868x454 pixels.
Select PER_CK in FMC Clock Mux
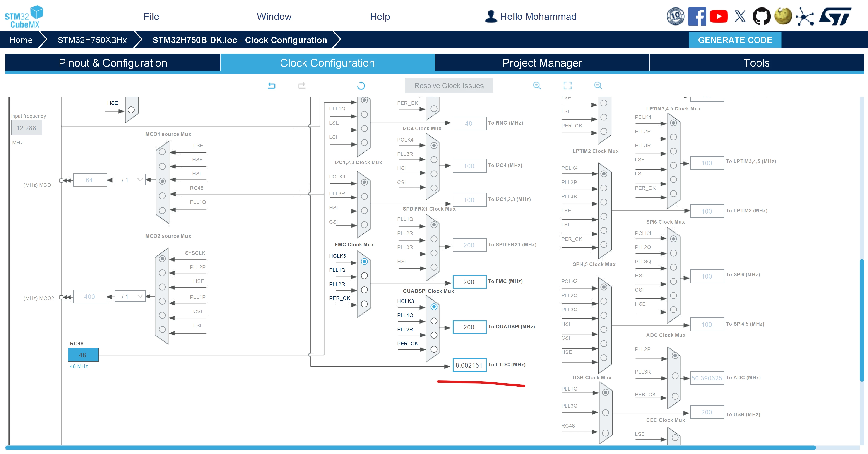point(364,304)
